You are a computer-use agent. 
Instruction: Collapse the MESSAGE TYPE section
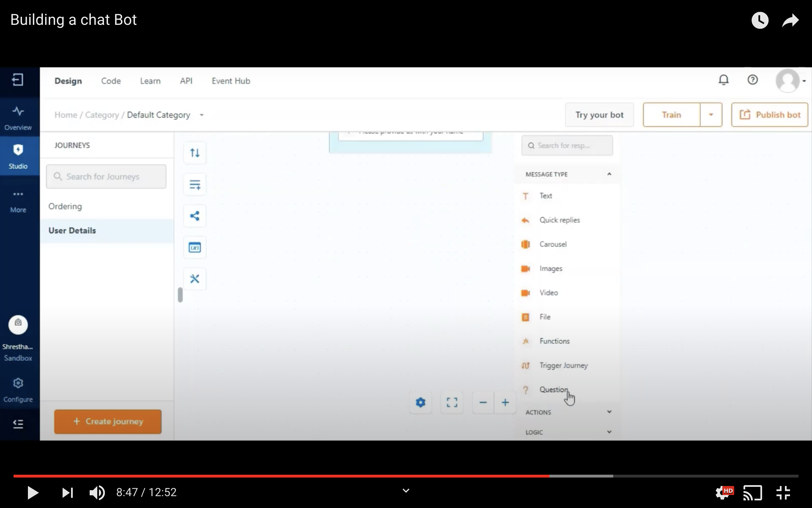[609, 174]
